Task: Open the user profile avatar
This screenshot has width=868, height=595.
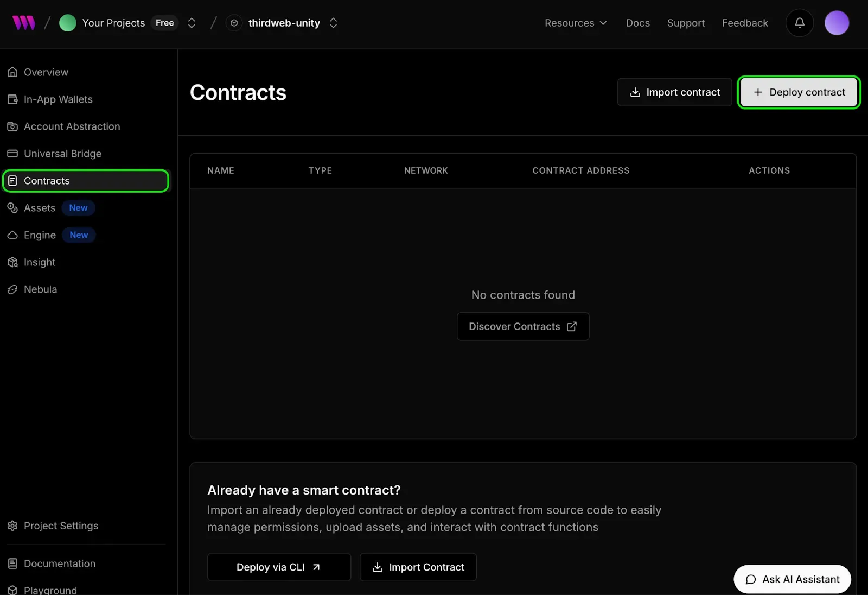Action: pos(837,23)
